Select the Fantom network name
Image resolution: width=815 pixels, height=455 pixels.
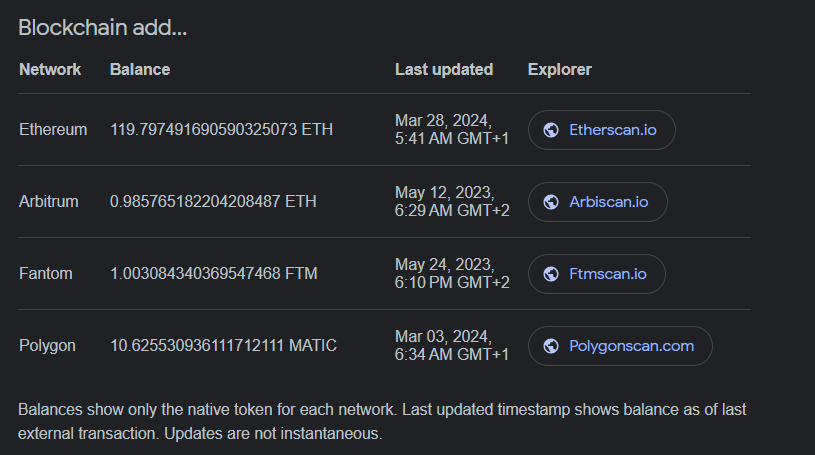pyautogui.click(x=46, y=274)
